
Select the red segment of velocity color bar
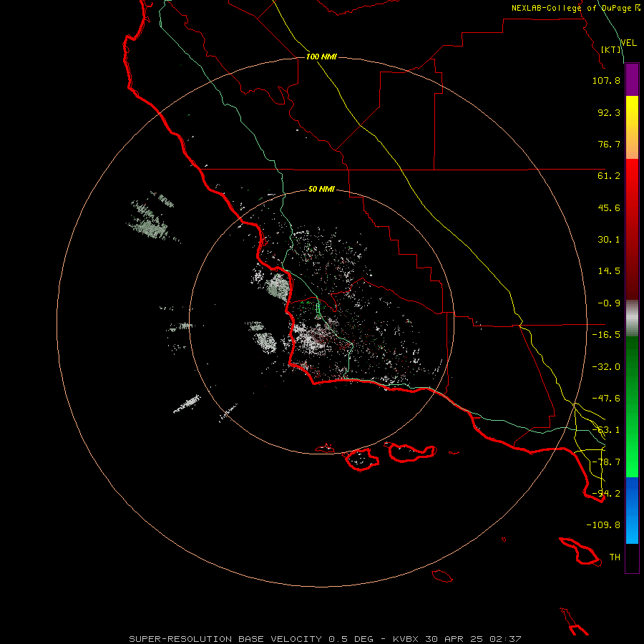tap(632, 229)
